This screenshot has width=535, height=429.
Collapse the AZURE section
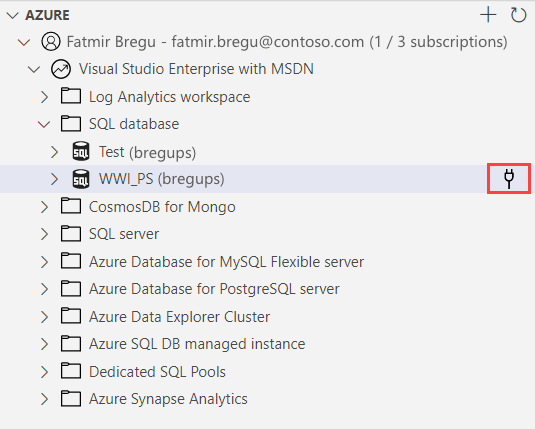[13, 15]
